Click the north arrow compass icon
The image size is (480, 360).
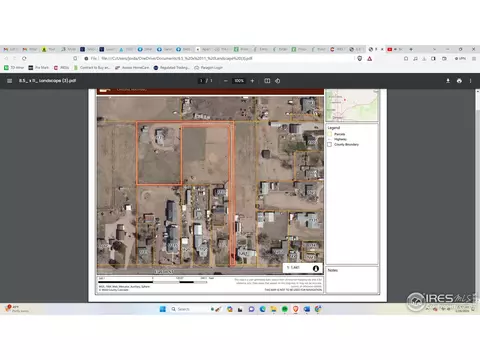point(316,268)
